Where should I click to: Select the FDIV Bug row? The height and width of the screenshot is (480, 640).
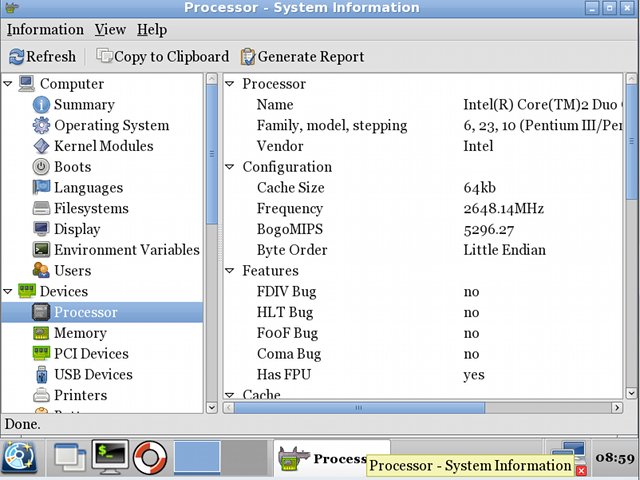(424, 291)
